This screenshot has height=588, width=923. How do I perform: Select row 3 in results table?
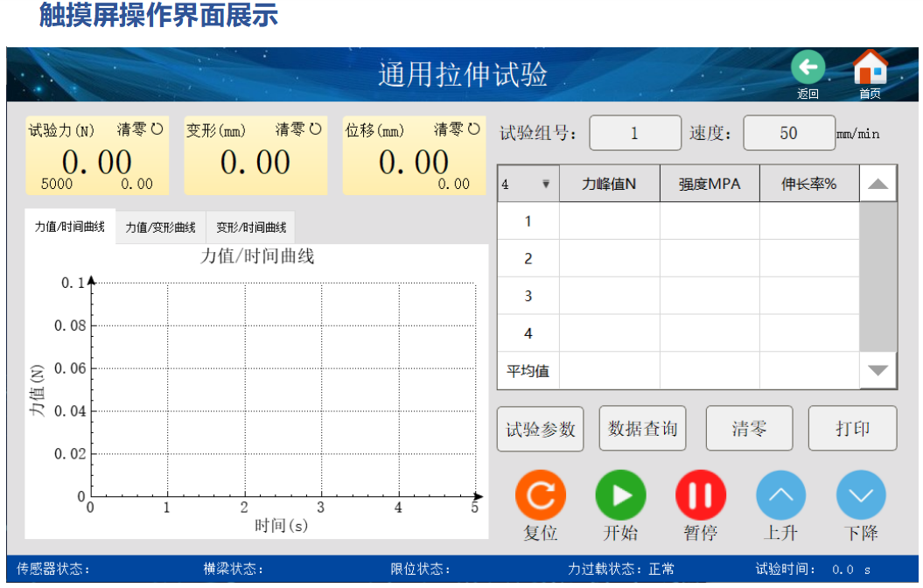point(679,296)
